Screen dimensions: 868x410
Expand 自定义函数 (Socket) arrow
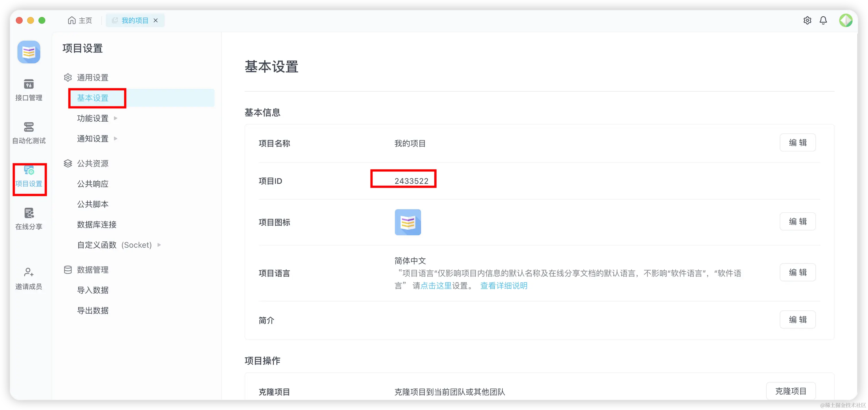tap(159, 245)
